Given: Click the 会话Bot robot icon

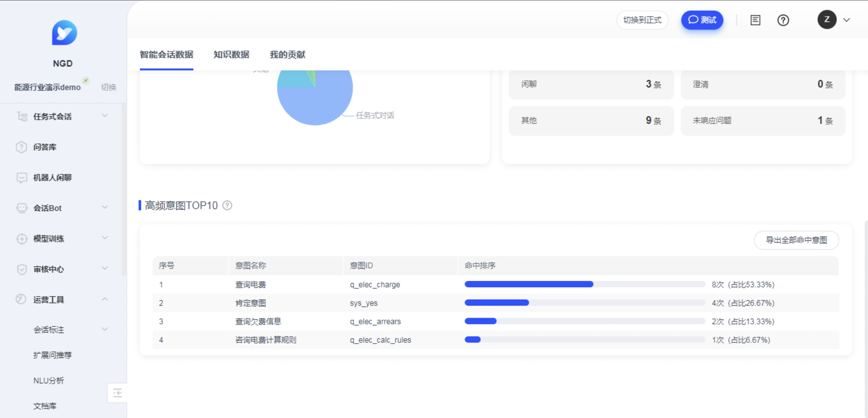Looking at the screenshot, I should click(x=22, y=208).
